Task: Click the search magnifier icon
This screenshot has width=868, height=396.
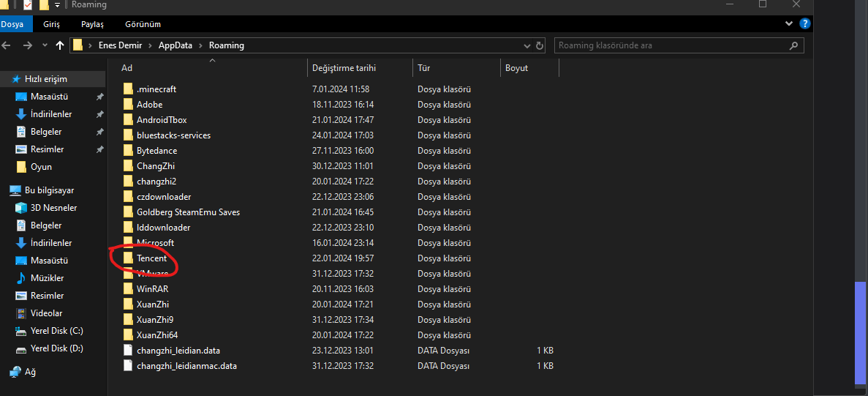Action: click(x=794, y=45)
